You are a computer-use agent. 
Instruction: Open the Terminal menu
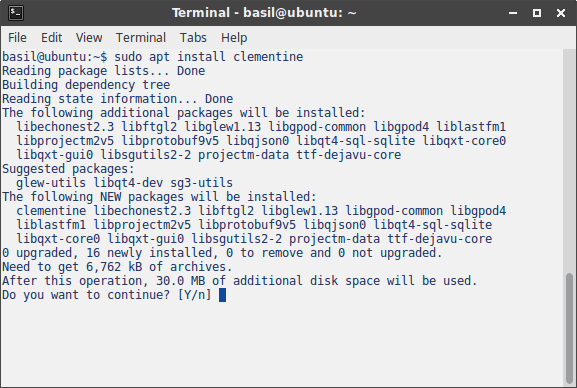(x=141, y=38)
